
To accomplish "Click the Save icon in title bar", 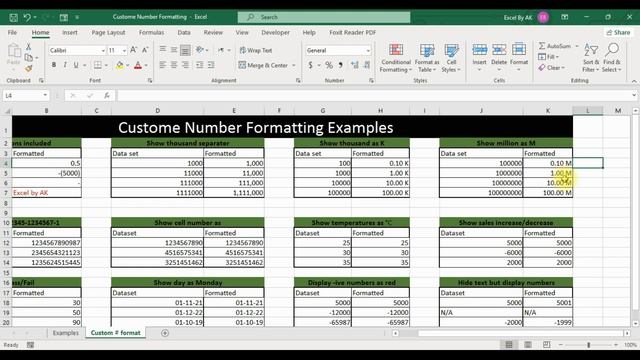I will pyautogui.click(x=13, y=17).
